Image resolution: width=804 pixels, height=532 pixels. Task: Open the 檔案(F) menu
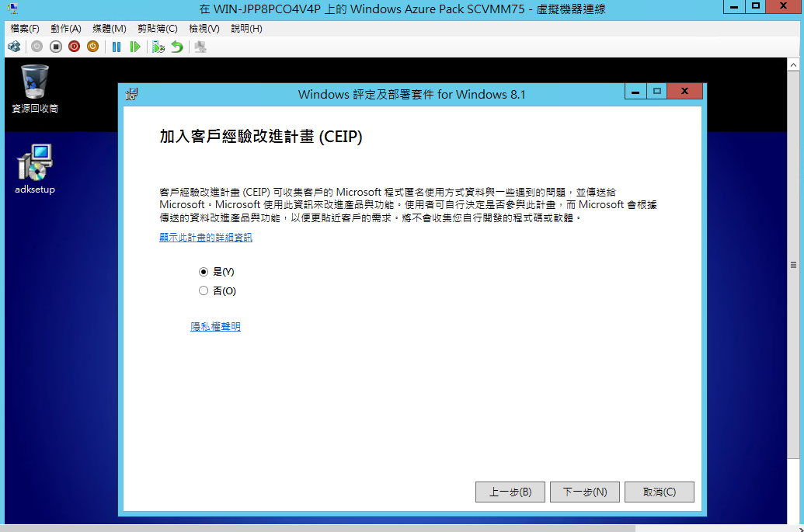tap(25, 29)
